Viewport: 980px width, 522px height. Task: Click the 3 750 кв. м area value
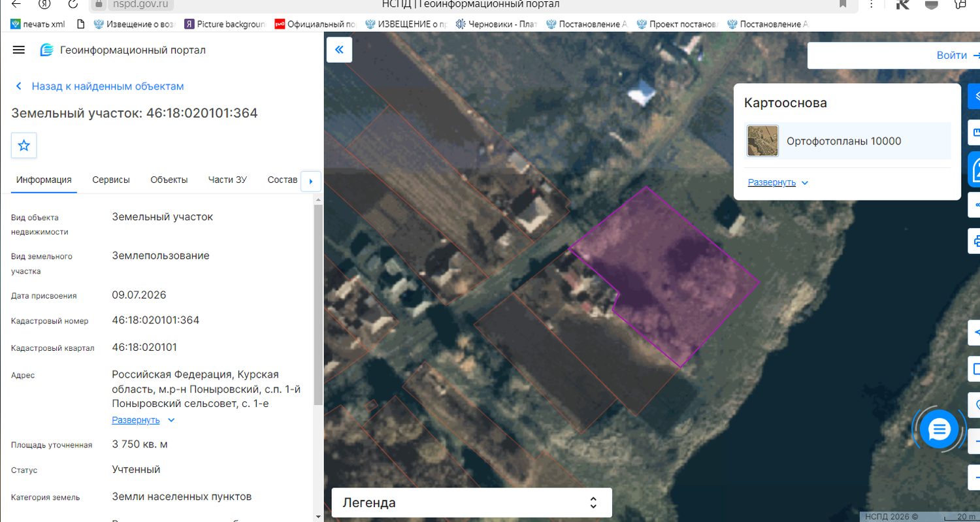[x=140, y=444]
